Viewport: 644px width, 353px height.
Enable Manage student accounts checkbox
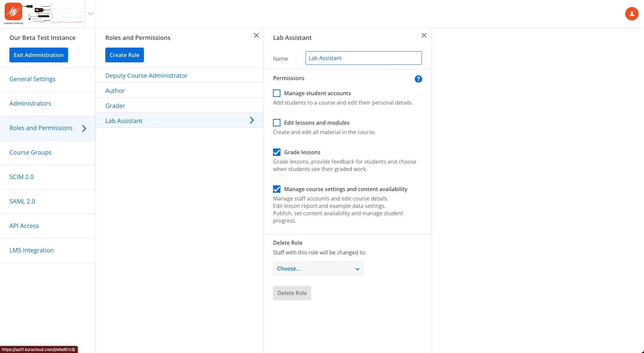click(277, 93)
